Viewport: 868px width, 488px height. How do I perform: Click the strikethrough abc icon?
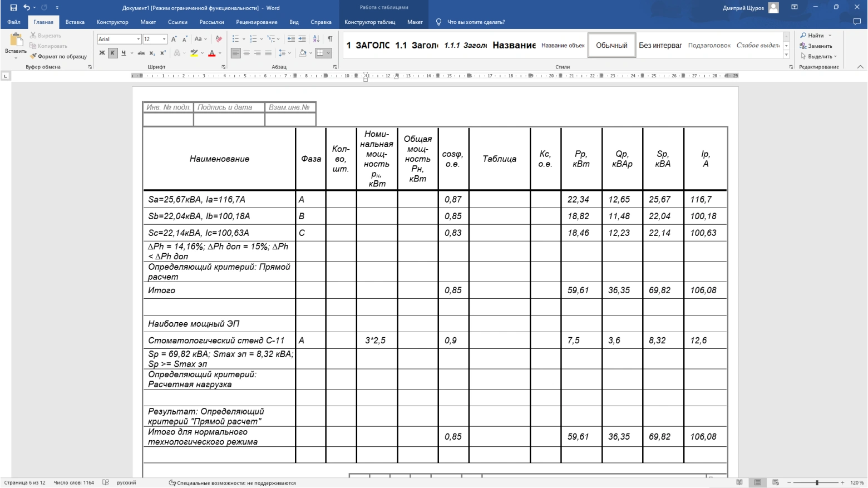pyautogui.click(x=141, y=53)
